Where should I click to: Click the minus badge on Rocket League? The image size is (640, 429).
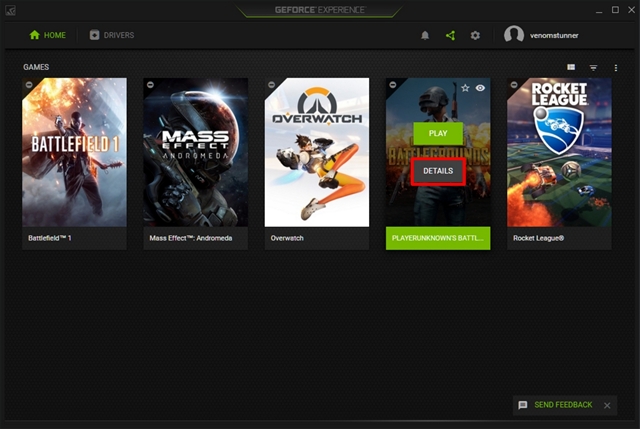point(514,86)
